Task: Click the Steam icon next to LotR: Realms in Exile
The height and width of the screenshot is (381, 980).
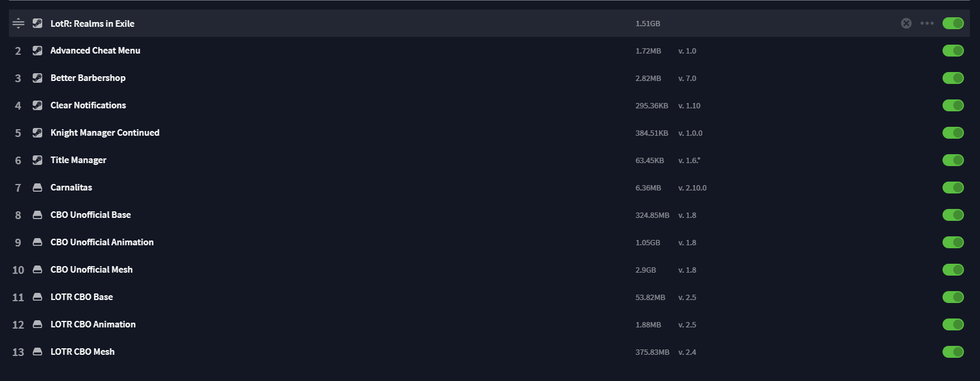Action: tap(37, 23)
